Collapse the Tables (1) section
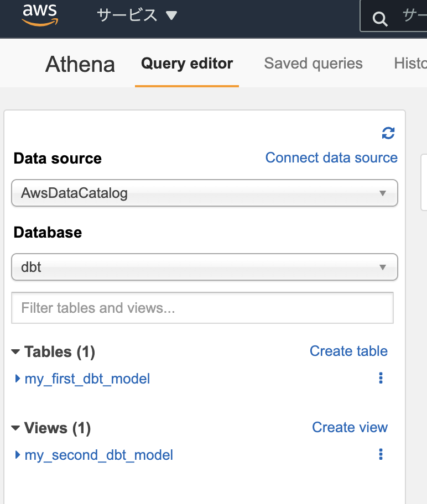427x504 pixels. pos(15,351)
